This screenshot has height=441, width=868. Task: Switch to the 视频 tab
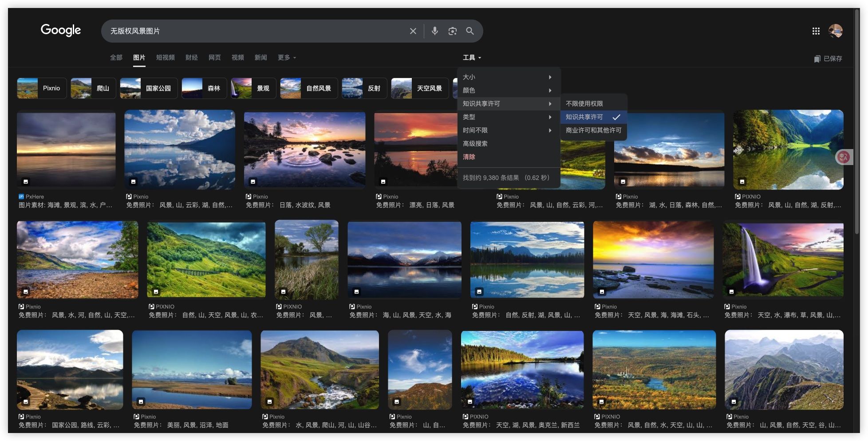pyautogui.click(x=237, y=58)
